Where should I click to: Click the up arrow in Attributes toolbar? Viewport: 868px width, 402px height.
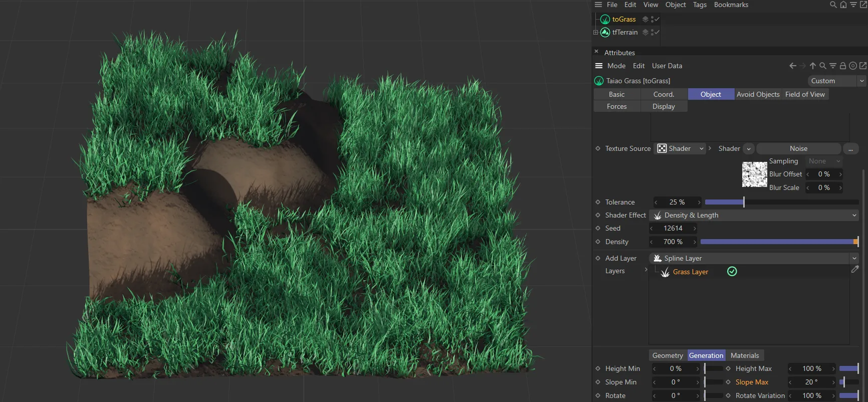pos(812,66)
